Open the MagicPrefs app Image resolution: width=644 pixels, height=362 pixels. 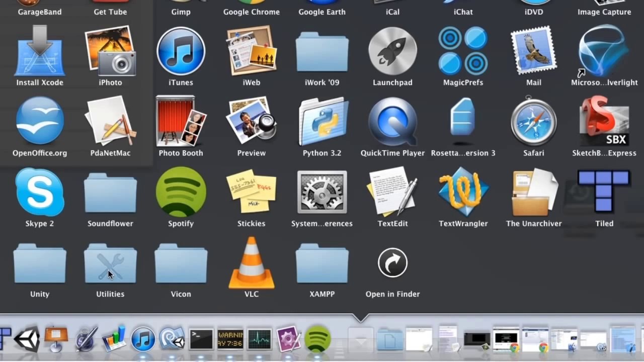pyautogui.click(x=463, y=51)
